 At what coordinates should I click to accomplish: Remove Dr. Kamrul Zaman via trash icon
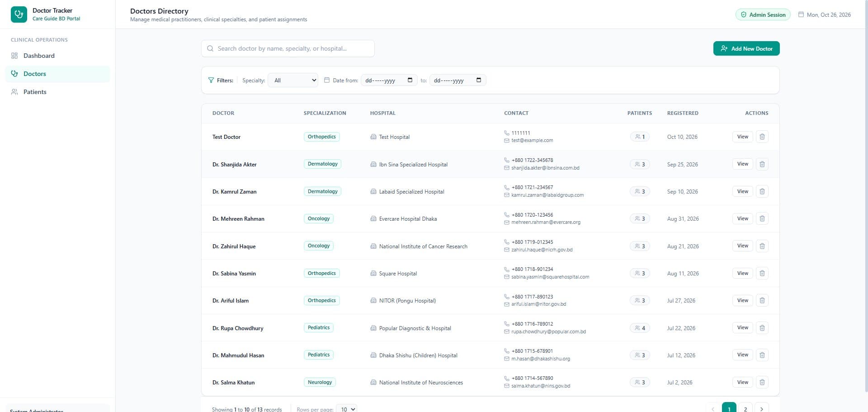click(x=762, y=191)
